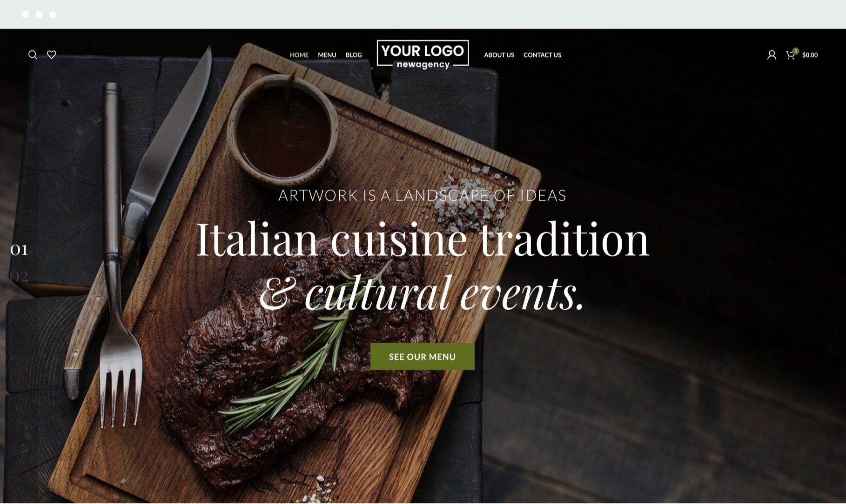Image resolution: width=846 pixels, height=504 pixels.
Task: Click the YOUR LOGO newagency logo
Action: coord(423,55)
